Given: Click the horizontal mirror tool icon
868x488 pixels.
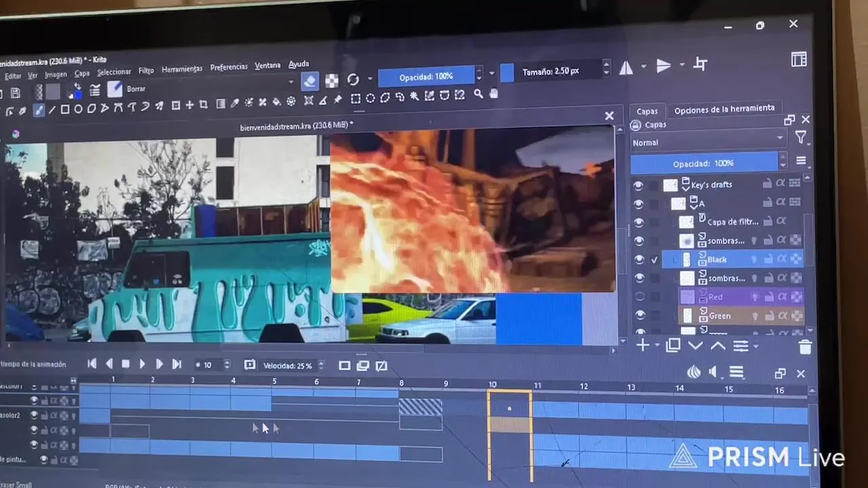Looking at the screenshot, I should pos(626,66).
